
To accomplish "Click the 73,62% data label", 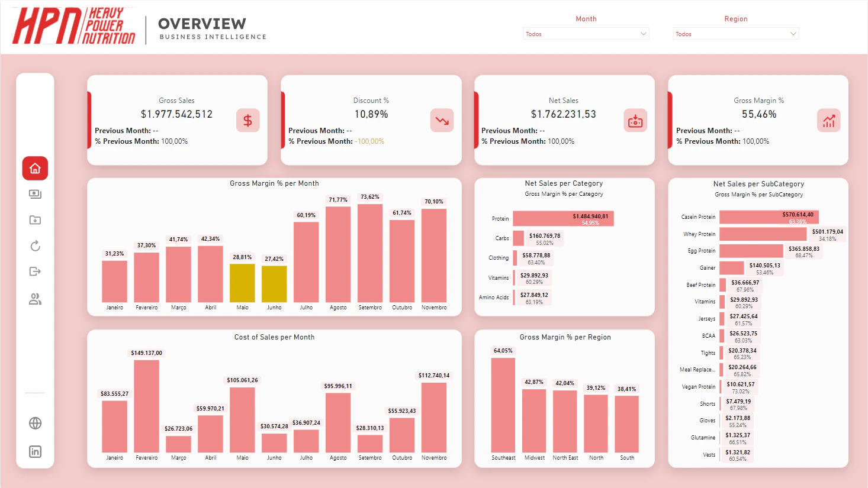I will [x=370, y=197].
